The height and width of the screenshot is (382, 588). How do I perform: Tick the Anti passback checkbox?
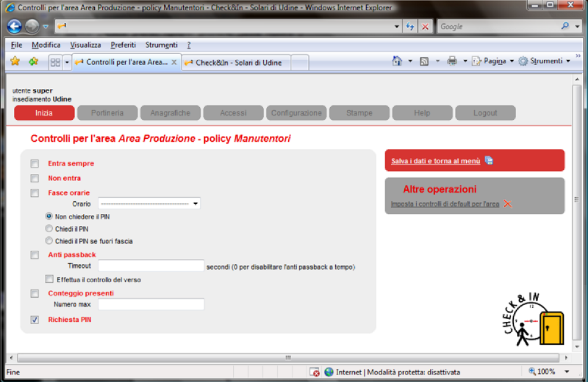(x=34, y=255)
